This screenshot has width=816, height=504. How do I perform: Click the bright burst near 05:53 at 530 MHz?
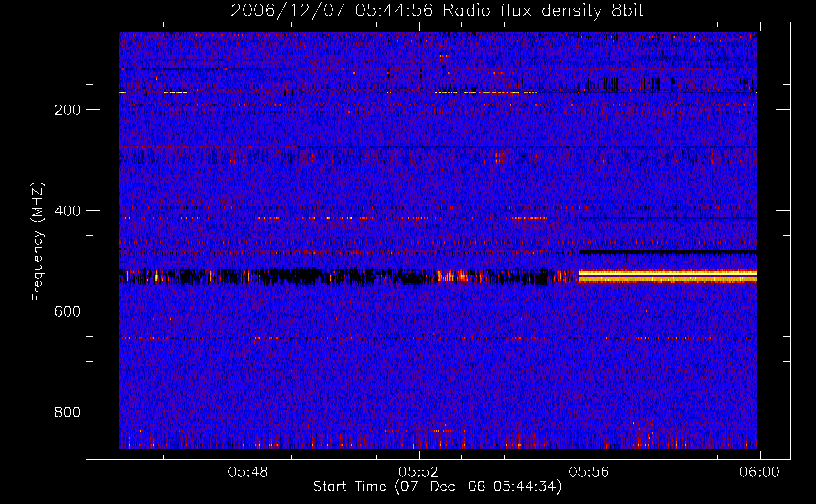tap(452, 276)
